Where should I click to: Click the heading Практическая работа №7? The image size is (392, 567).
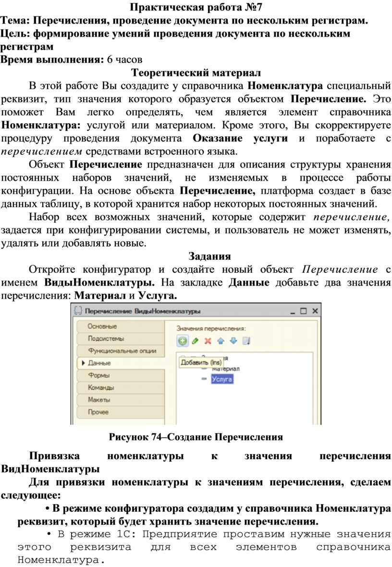coord(196,7)
